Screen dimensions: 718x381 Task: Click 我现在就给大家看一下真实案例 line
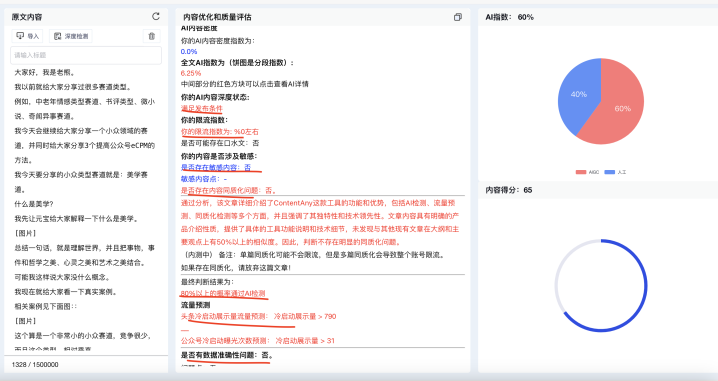[x=65, y=292]
